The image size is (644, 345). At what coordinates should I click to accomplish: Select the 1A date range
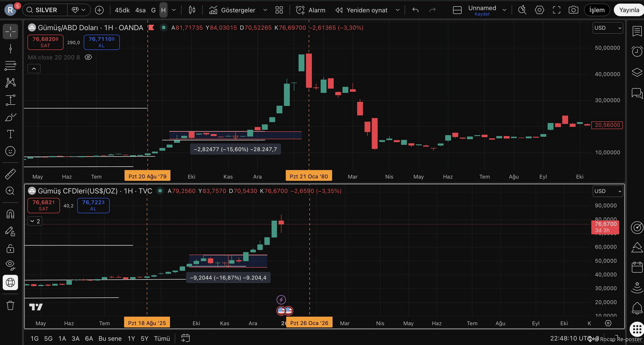point(62,338)
